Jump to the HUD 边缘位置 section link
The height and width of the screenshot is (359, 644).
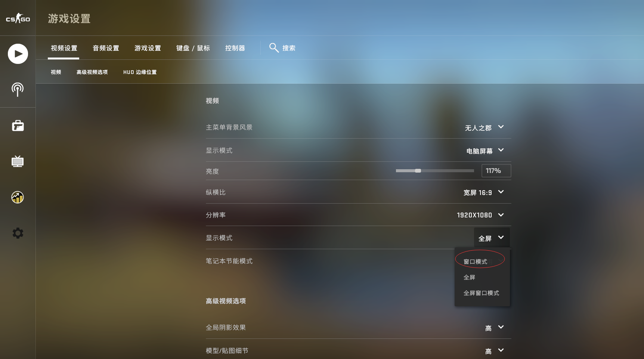[140, 72]
